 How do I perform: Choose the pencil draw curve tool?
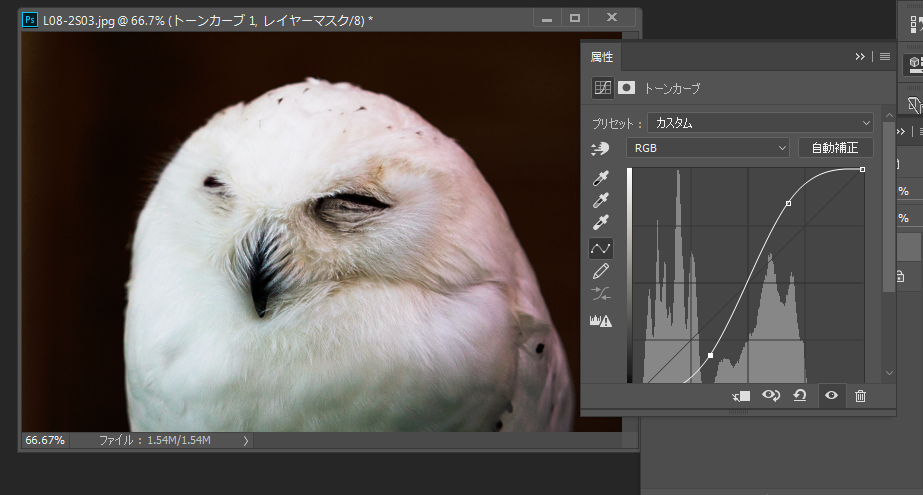pyautogui.click(x=600, y=271)
